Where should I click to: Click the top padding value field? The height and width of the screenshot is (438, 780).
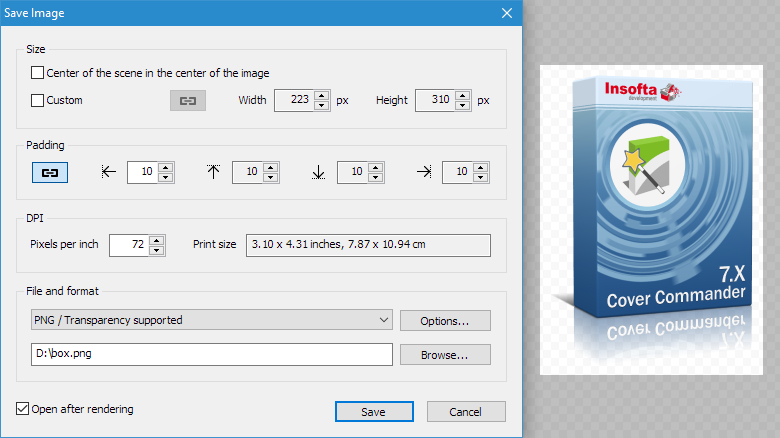pos(248,173)
